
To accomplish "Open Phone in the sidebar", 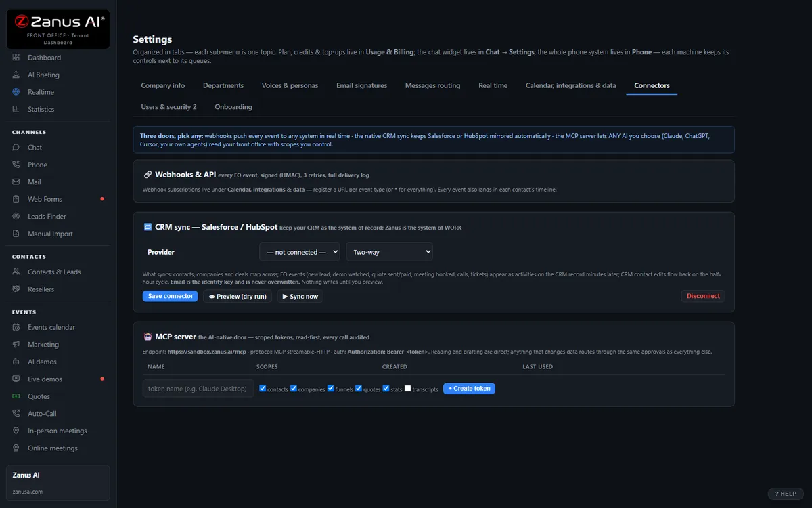I will point(58,165).
